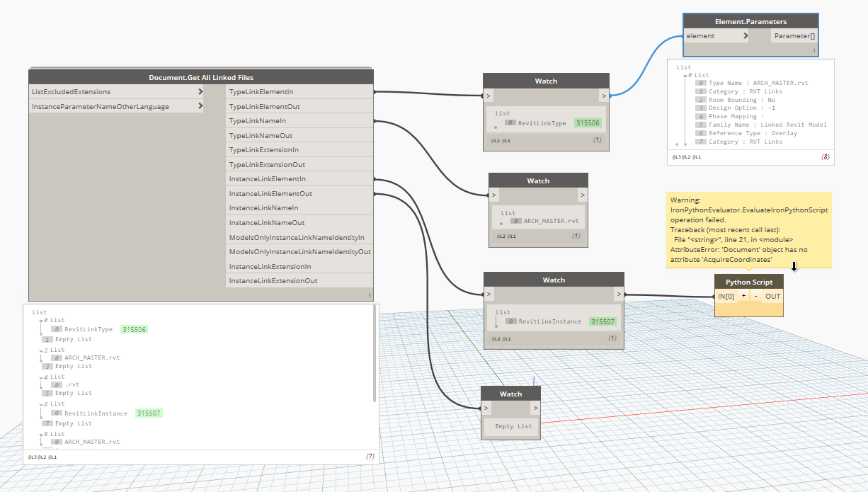Click input arrow of Watch showing ARCH_MASTER.rvt
868x492 pixels.
point(494,195)
